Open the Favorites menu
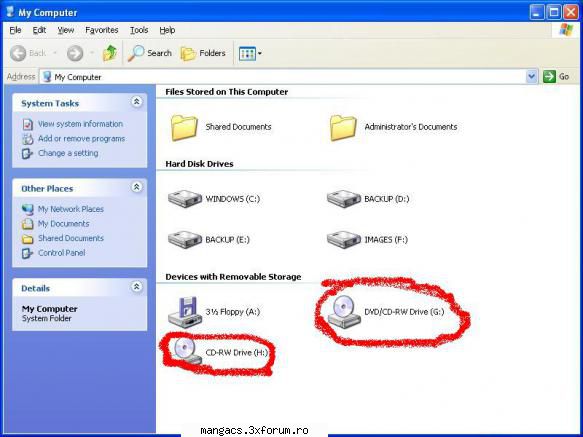 point(102,30)
